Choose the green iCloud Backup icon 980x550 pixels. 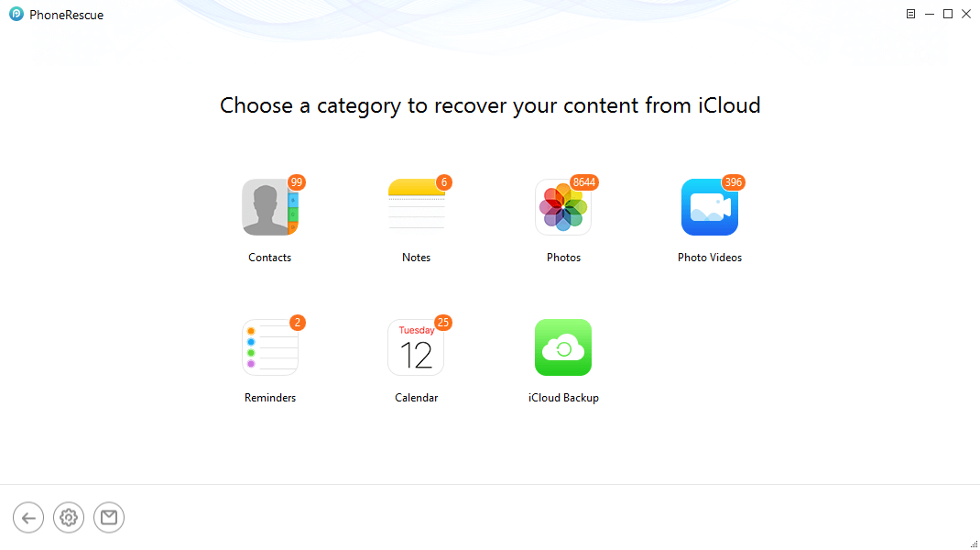pos(563,347)
